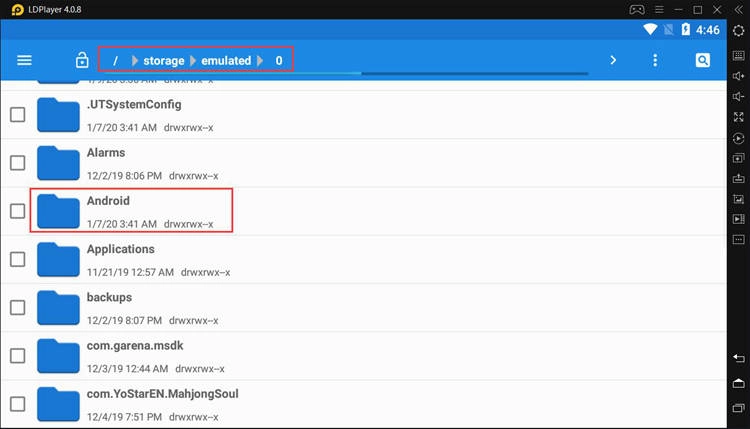
Task: Check the box beside backups folder
Action: point(17,307)
